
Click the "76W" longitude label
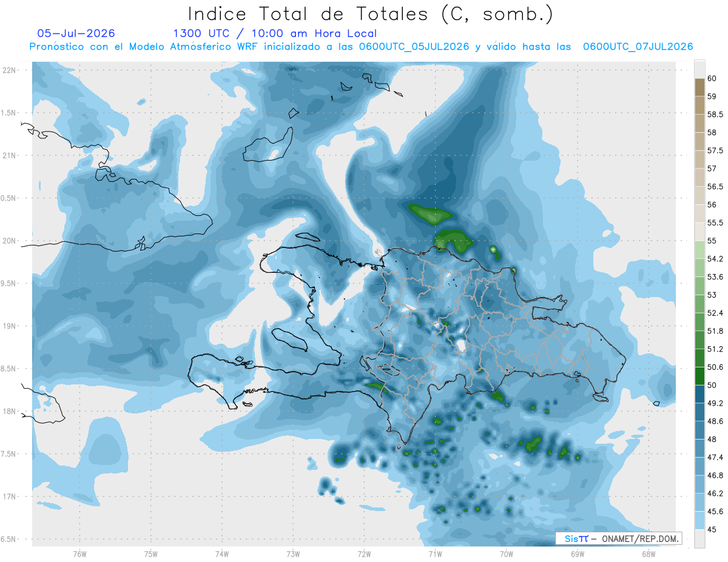point(79,554)
